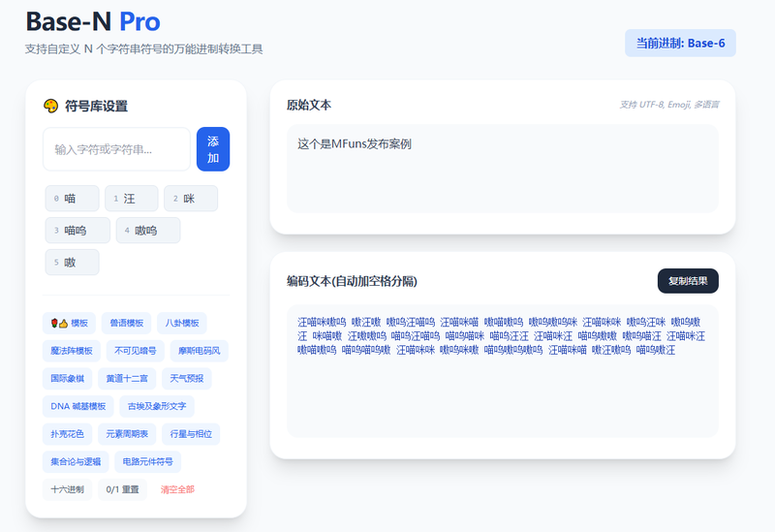Click the 编码文本(自动加空格分隔) heading
The image size is (775, 532).
coord(352,281)
